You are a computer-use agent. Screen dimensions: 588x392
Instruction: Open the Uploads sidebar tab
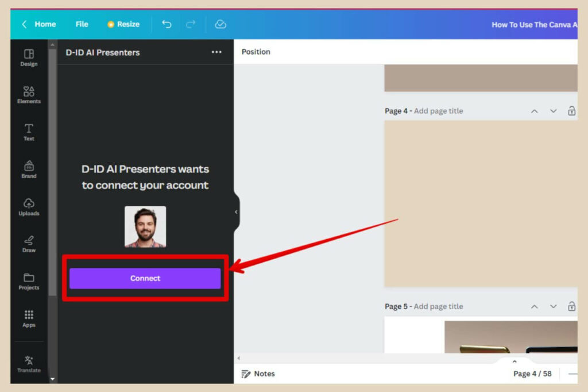pos(29,207)
